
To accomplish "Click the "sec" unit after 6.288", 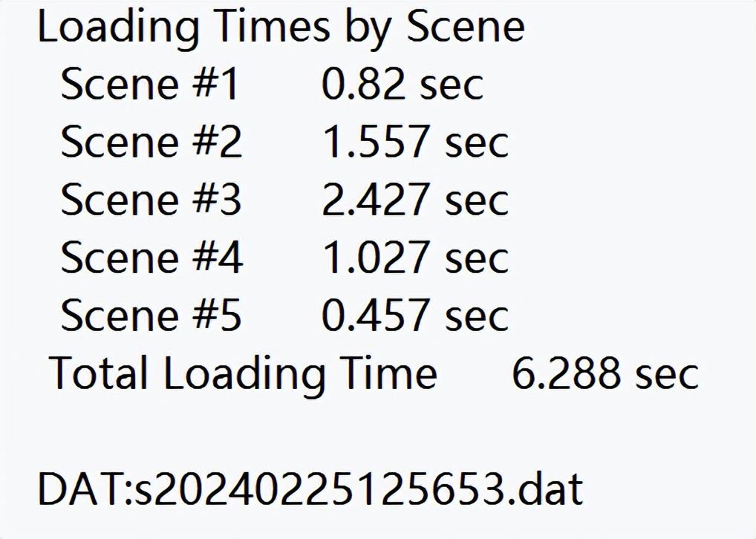I will (667, 373).
